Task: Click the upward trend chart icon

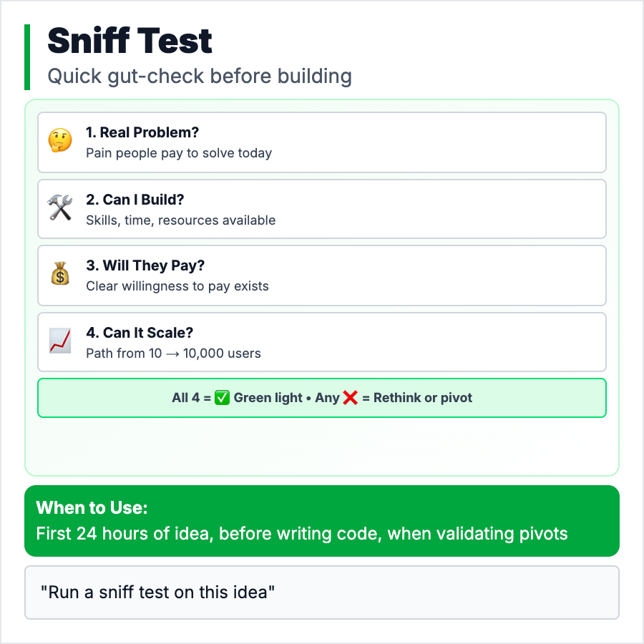Action: (60, 341)
